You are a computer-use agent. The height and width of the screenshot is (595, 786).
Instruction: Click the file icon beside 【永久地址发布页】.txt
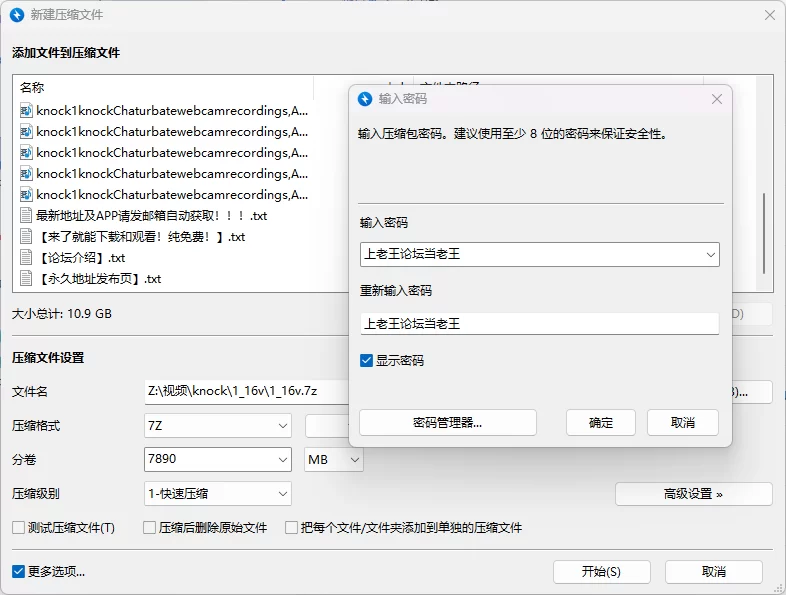tap(27, 279)
